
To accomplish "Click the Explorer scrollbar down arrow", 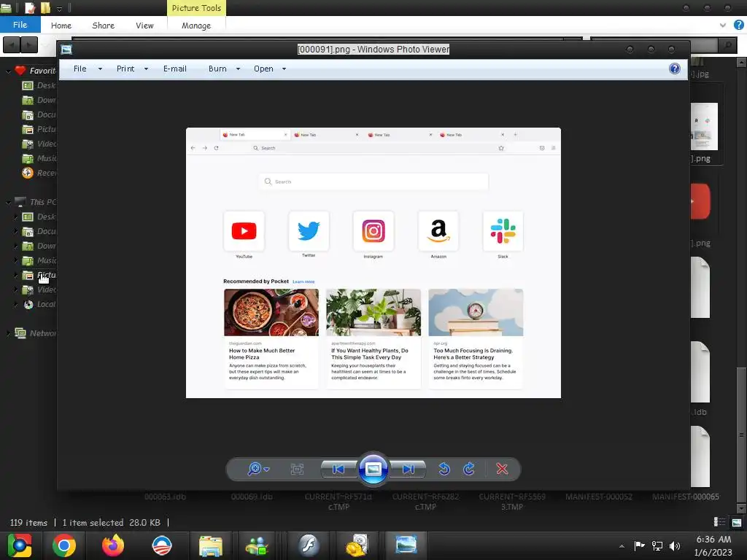I will (741, 509).
